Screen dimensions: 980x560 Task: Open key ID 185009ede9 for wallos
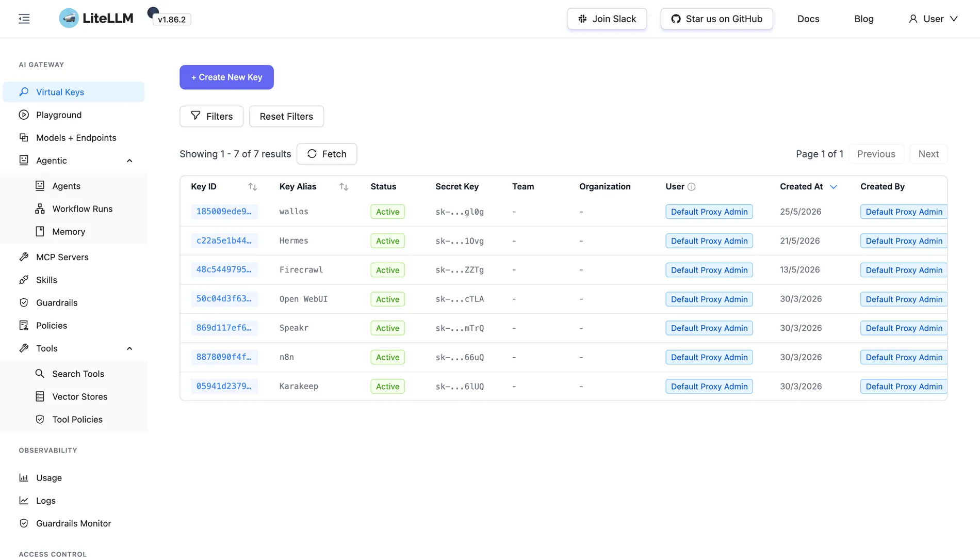(224, 212)
